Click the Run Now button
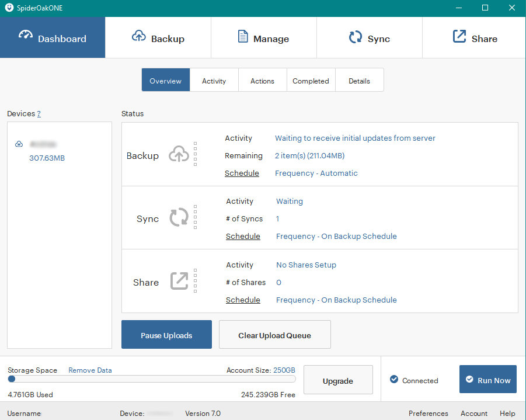 [488, 379]
